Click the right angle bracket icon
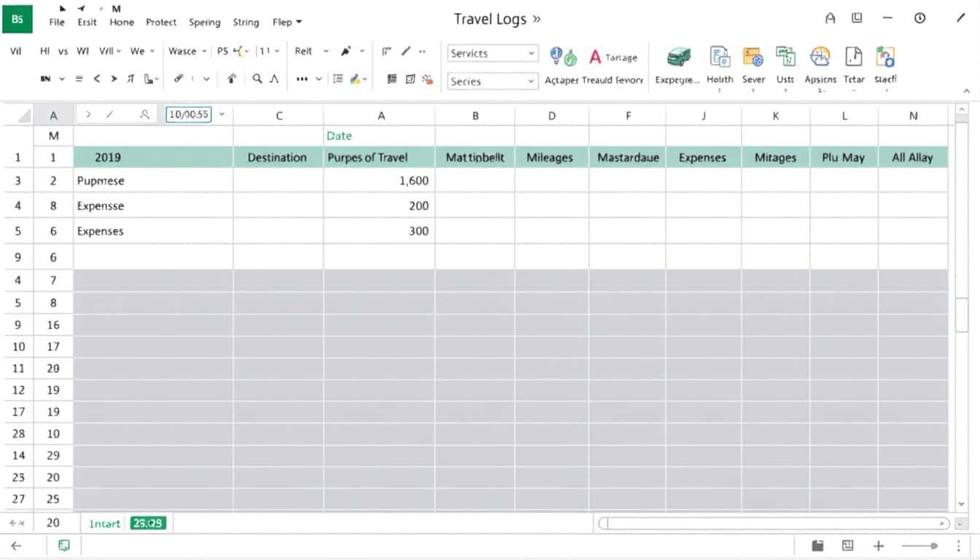Image resolution: width=980 pixels, height=560 pixels. (114, 79)
